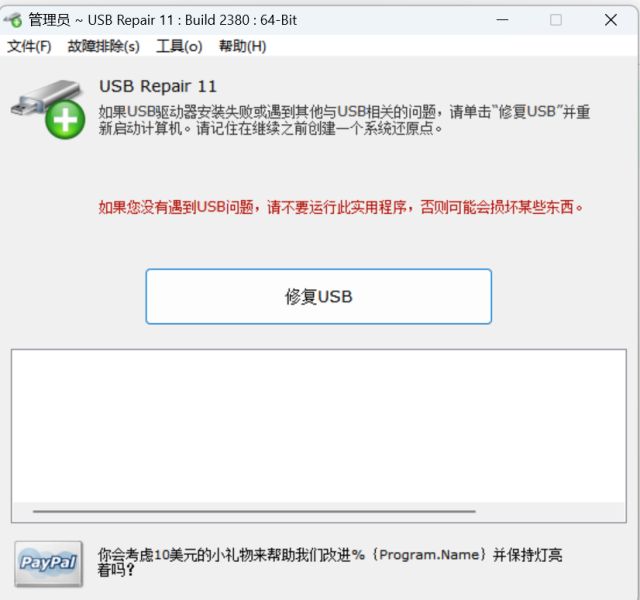Viewport: 640px width, 600px height.
Task: Minimize the USB Repair window
Action: pos(502,20)
